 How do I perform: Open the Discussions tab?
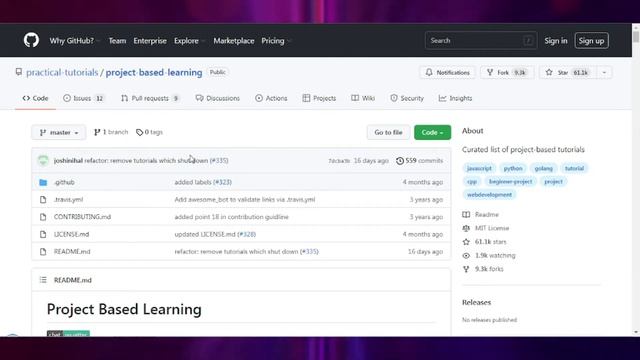pyautogui.click(x=218, y=98)
